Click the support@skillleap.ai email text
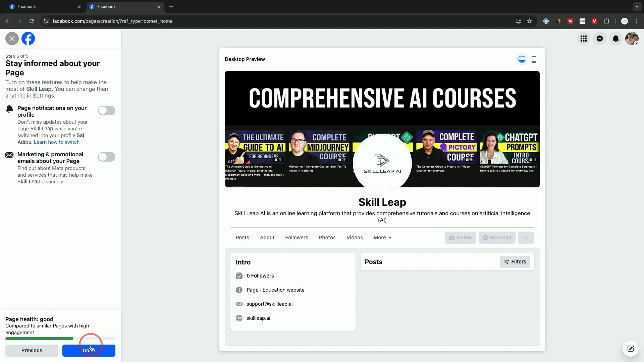This screenshot has width=644, height=362. click(x=269, y=304)
